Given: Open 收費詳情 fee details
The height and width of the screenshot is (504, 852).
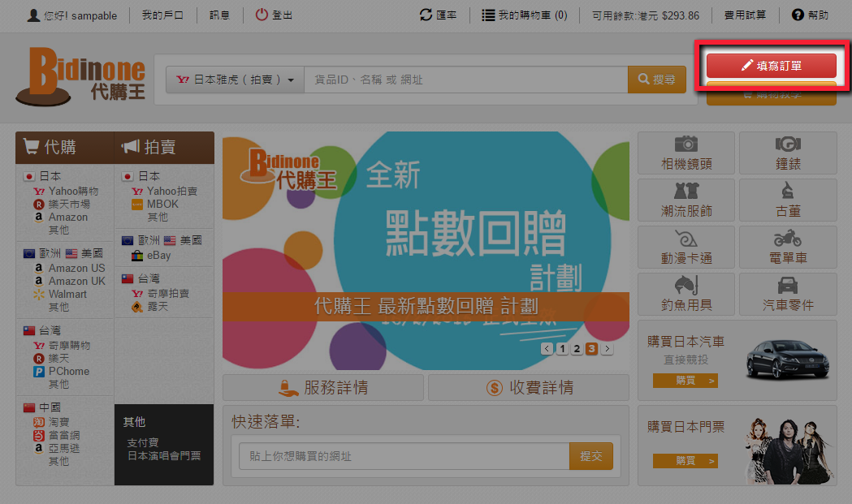Looking at the screenshot, I should click(529, 388).
